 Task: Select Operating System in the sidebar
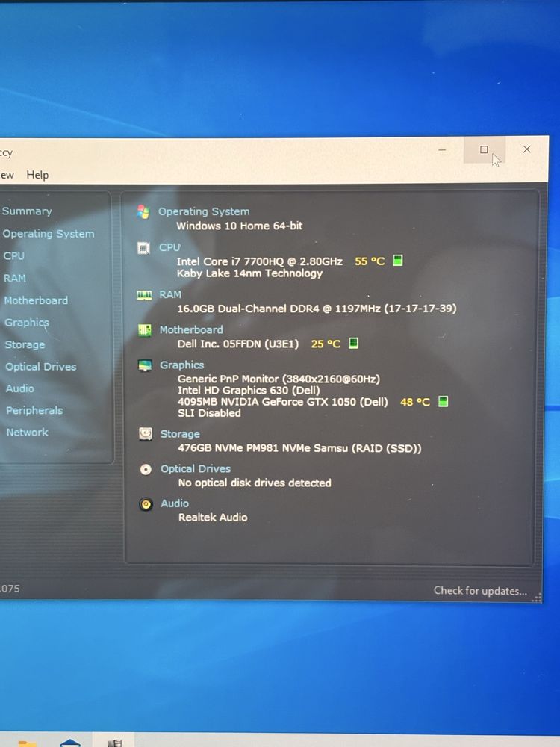click(x=49, y=233)
